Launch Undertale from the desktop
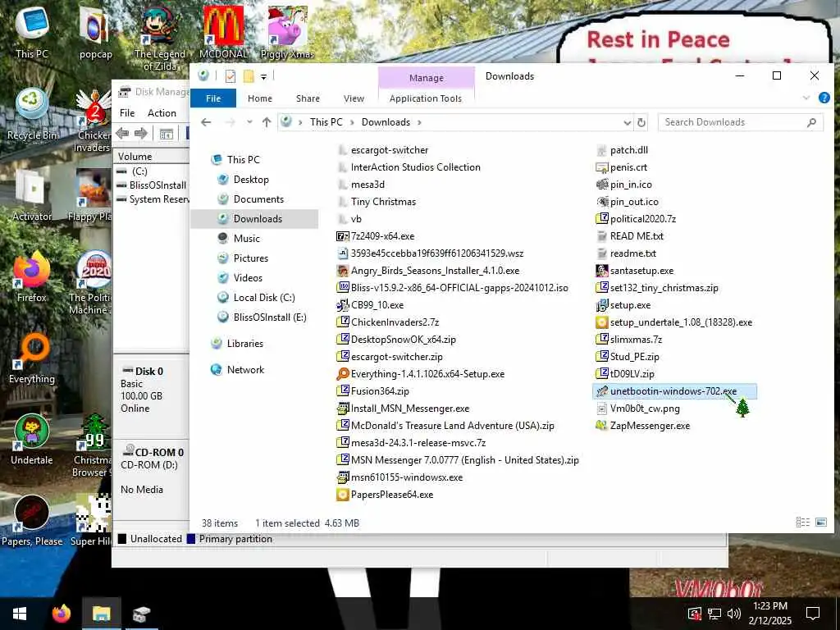Viewport: 840px width, 630px height. point(32,440)
